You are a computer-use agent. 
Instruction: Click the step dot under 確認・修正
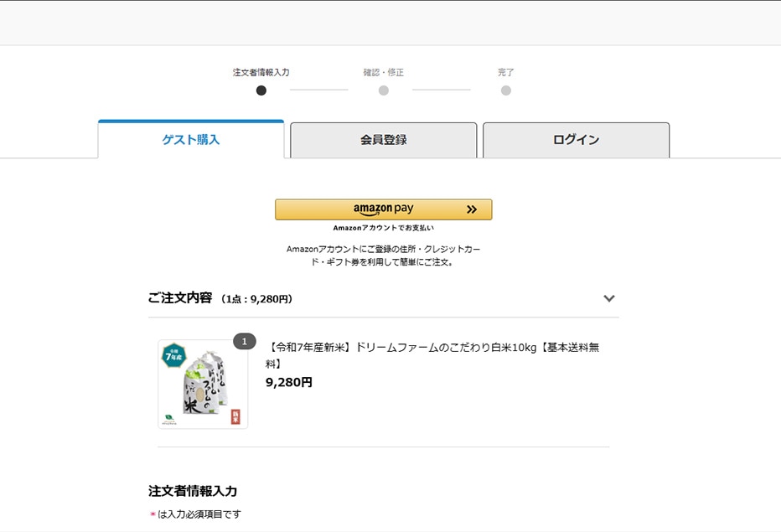(384, 90)
